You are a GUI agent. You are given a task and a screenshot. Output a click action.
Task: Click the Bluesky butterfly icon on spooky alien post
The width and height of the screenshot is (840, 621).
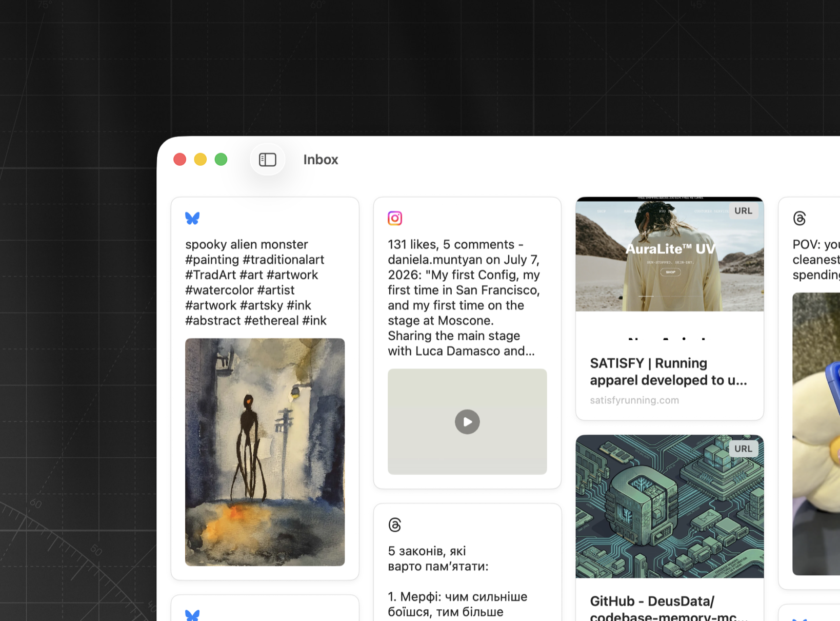click(x=192, y=218)
